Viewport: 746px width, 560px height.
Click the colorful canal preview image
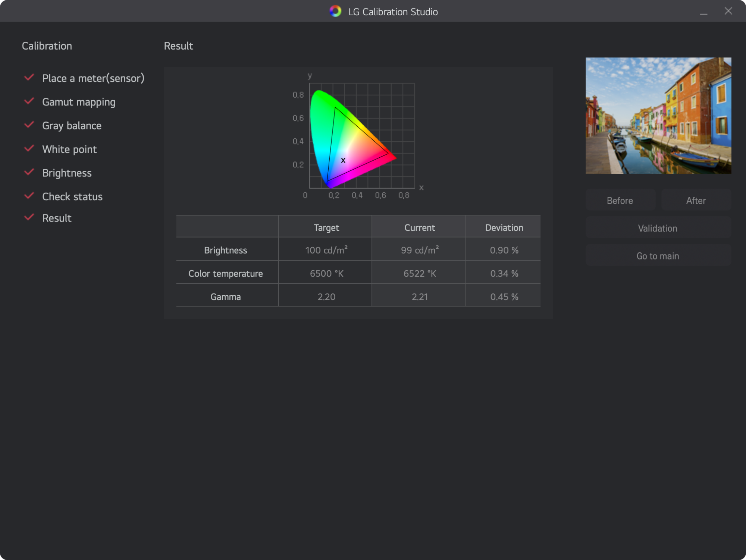pyautogui.click(x=658, y=116)
